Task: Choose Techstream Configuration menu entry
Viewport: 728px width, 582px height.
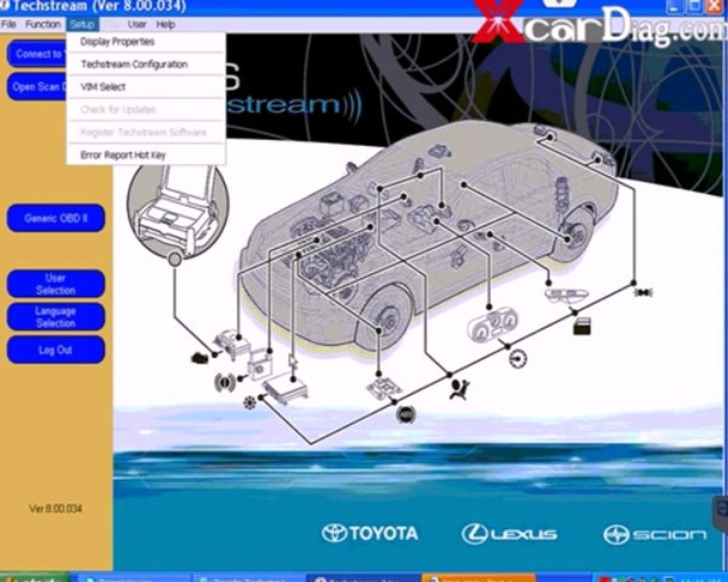Action: [146, 64]
